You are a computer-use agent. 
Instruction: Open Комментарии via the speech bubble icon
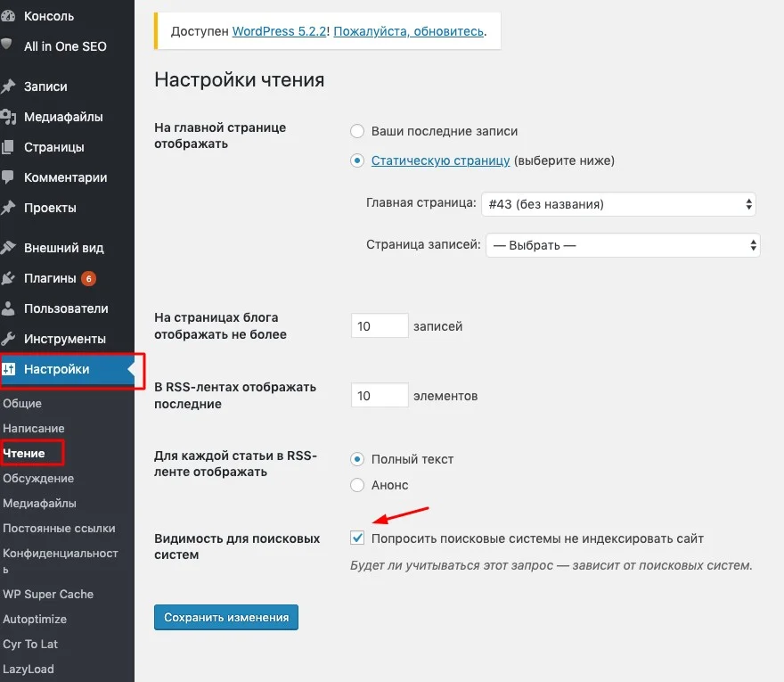9,177
